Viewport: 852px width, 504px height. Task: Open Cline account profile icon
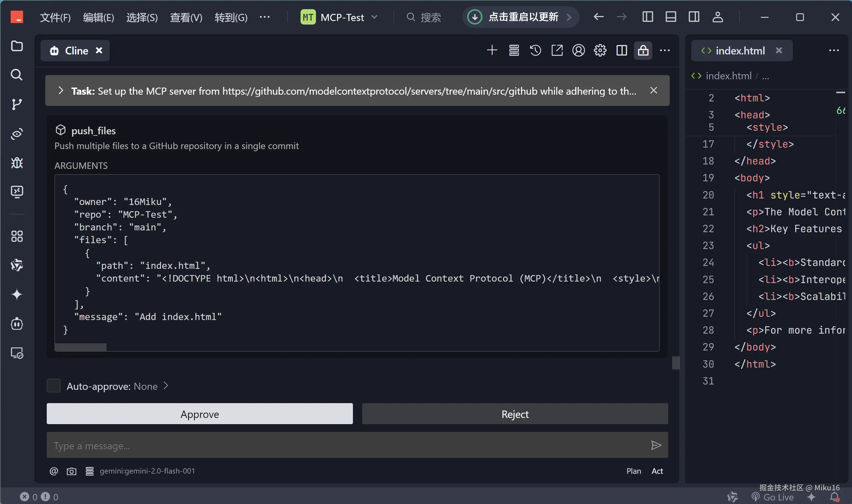(579, 50)
